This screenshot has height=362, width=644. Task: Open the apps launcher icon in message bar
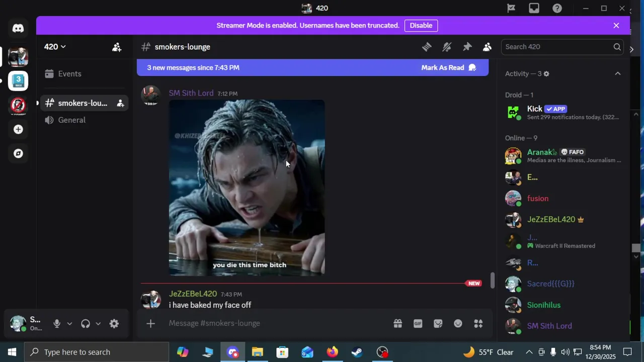478,323
